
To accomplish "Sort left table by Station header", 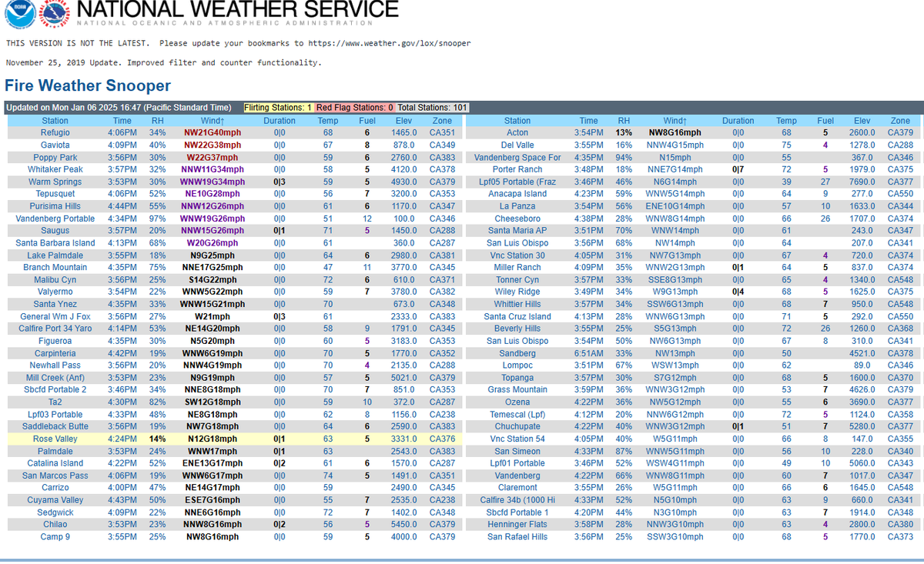I will pos(55,121).
